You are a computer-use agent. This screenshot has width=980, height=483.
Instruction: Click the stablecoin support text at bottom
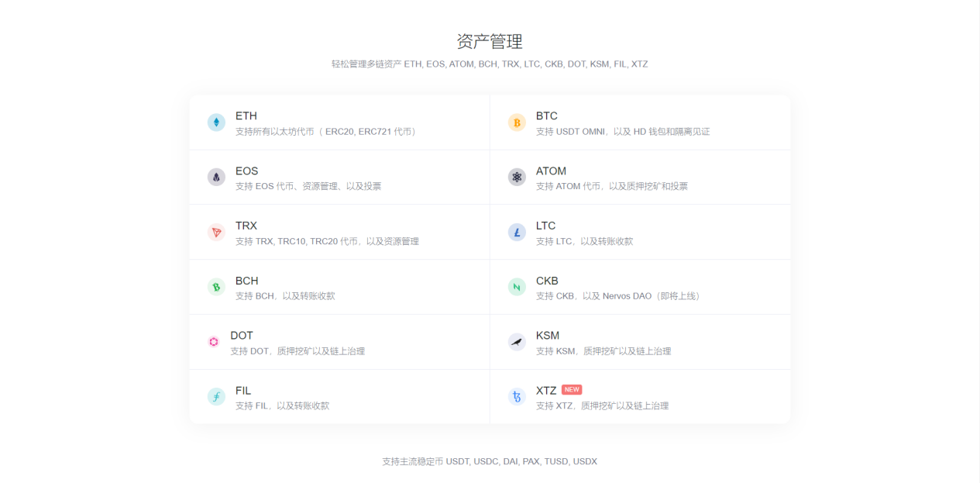pyautogui.click(x=490, y=461)
